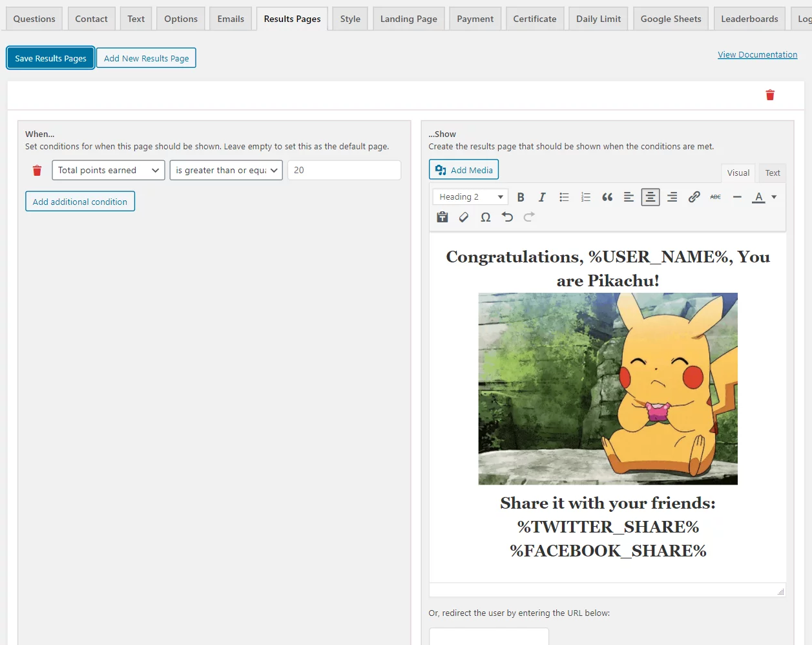Enable the bulleted list
This screenshot has width=812, height=645.
564,196
